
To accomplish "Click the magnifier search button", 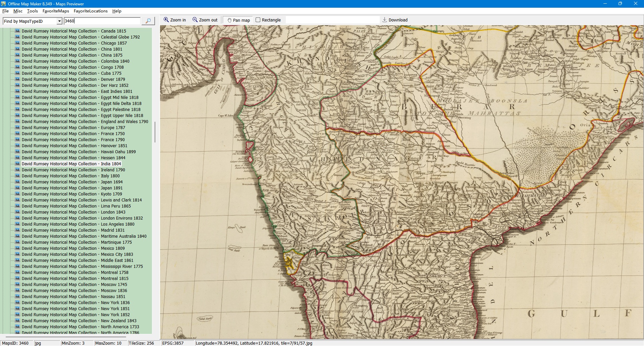I will [x=148, y=21].
